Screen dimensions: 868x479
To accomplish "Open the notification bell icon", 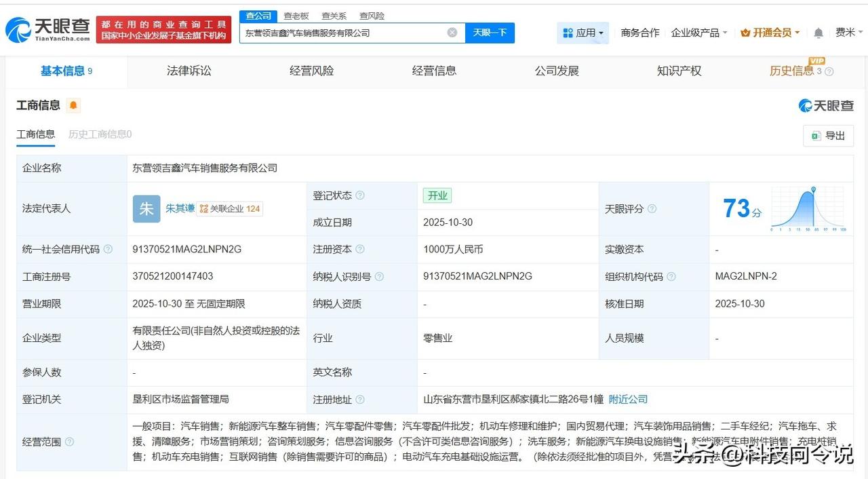I will (818, 32).
